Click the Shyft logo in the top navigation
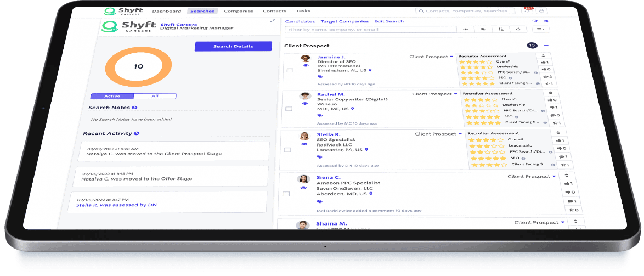 (122, 11)
